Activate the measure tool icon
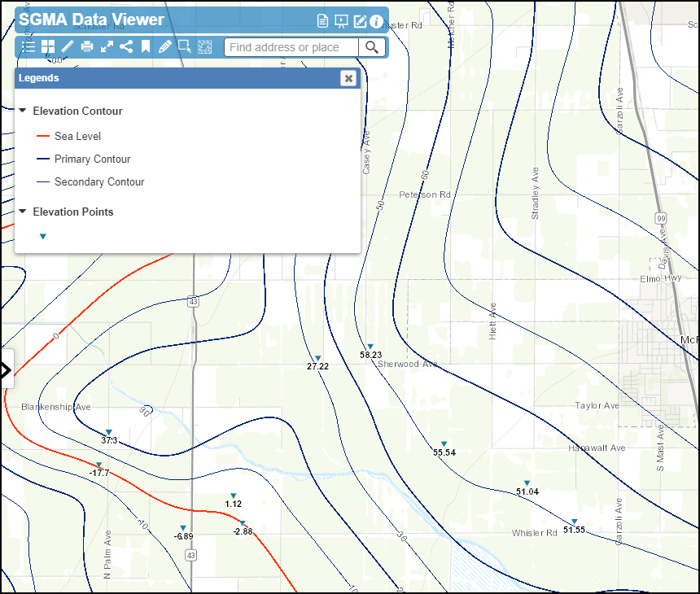Image resolution: width=700 pixels, height=594 pixels. coord(67,46)
